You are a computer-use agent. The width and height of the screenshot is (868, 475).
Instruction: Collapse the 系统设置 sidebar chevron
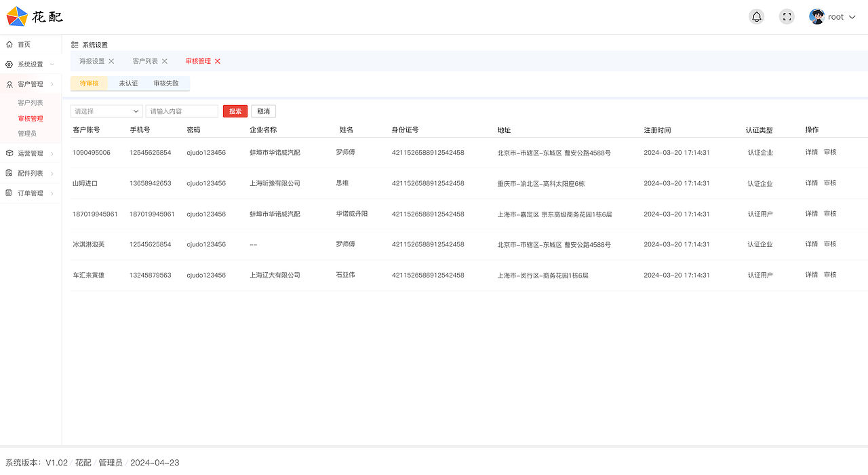pos(52,64)
